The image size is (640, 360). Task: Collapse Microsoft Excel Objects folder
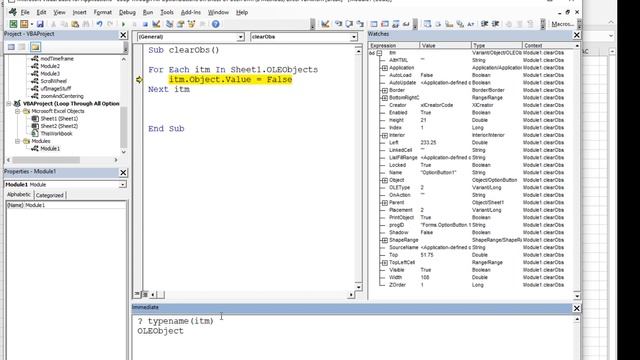[x=18, y=111]
